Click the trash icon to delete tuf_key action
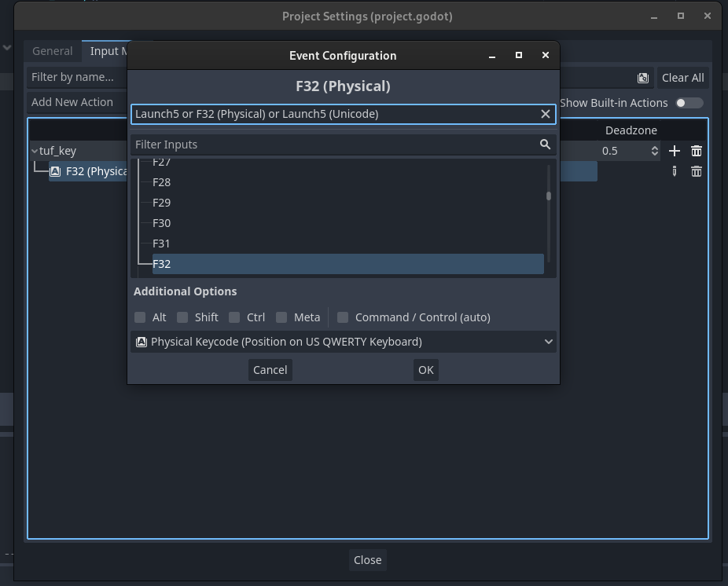Viewport: 728px width, 586px height. point(697,151)
